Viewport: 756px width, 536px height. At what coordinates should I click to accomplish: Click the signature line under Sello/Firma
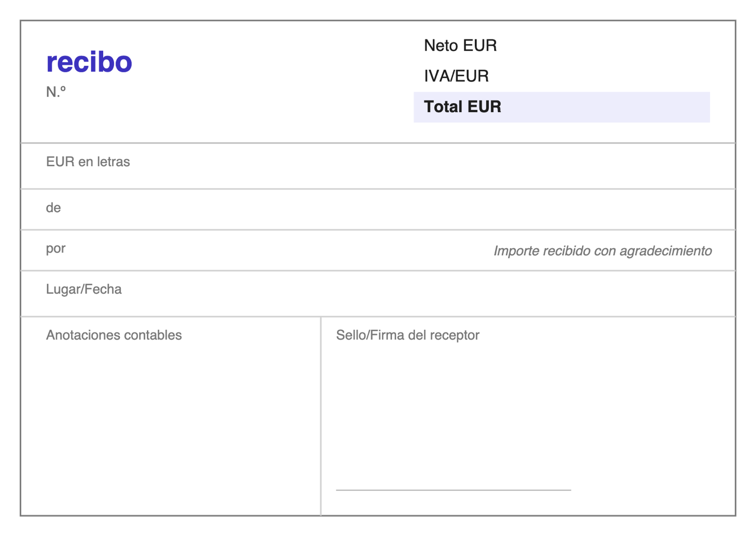click(x=454, y=490)
